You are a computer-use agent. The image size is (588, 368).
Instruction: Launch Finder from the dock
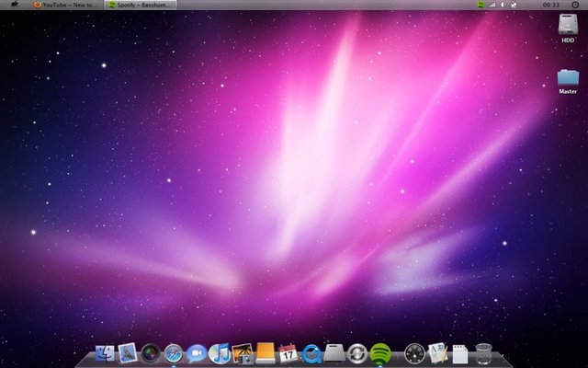(x=105, y=353)
